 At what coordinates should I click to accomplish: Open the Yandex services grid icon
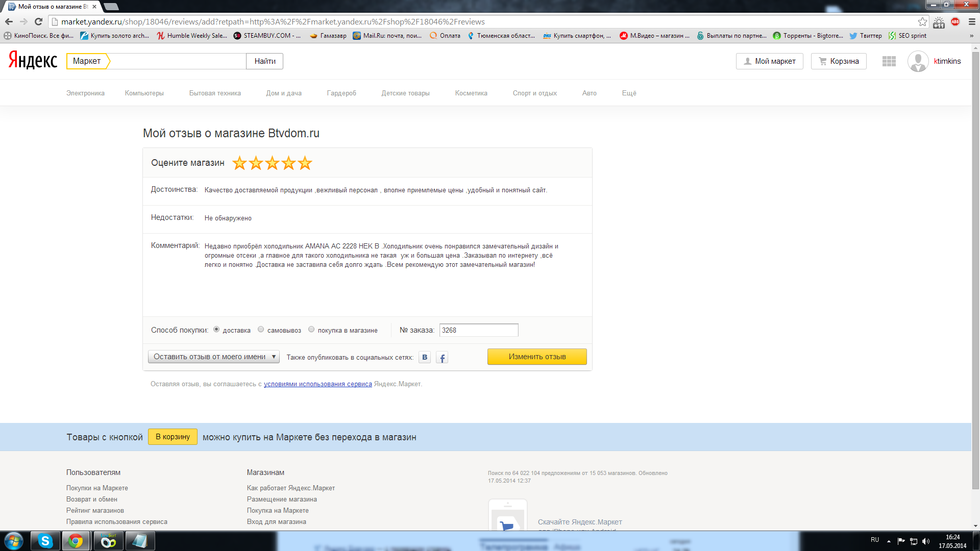click(x=889, y=61)
